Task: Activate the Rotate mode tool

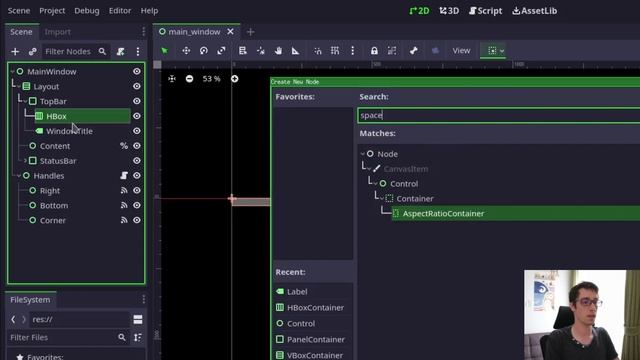Action: tap(204, 51)
